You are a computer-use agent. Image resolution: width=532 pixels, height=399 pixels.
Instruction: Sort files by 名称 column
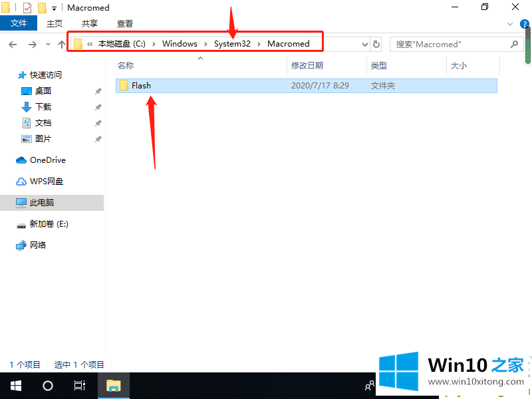coord(126,65)
